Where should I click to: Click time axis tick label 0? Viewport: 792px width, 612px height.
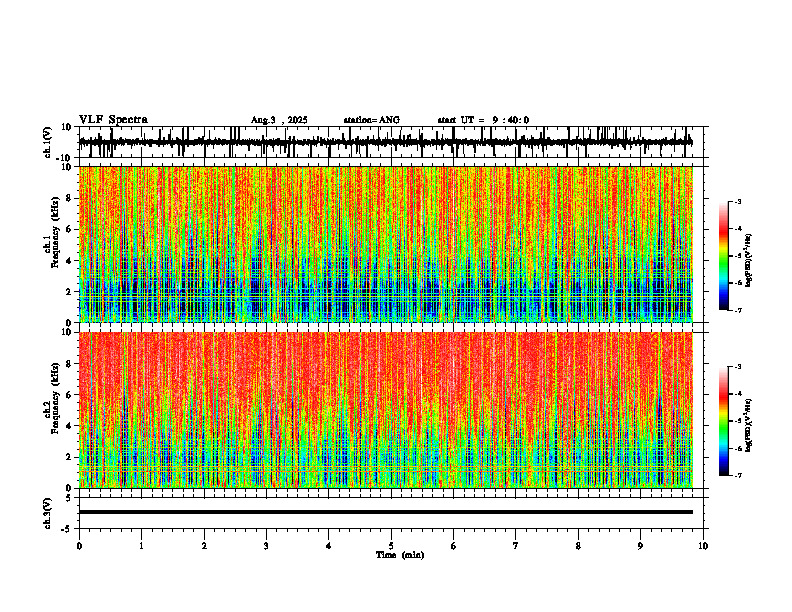(x=79, y=546)
